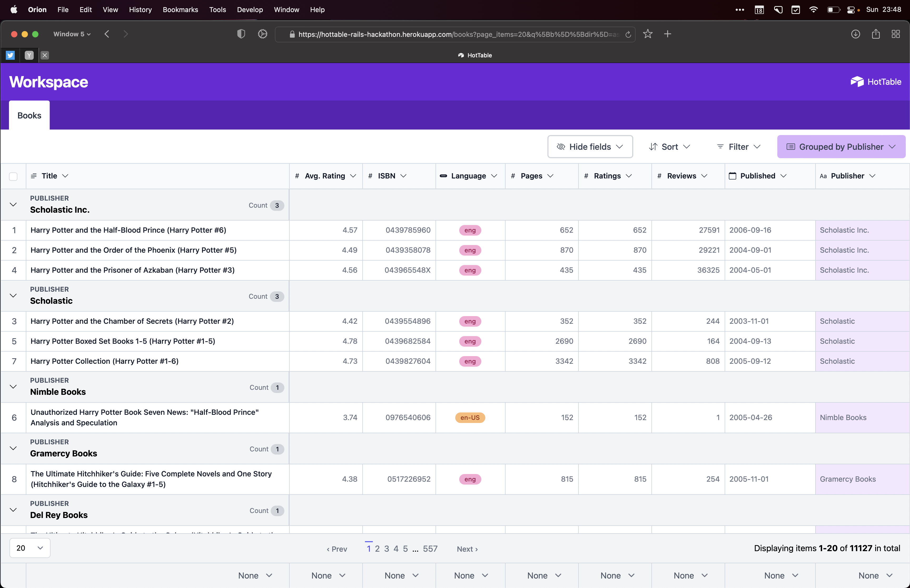The width and height of the screenshot is (910, 588).
Task: Jump to page 557 in pagination
Action: point(430,549)
